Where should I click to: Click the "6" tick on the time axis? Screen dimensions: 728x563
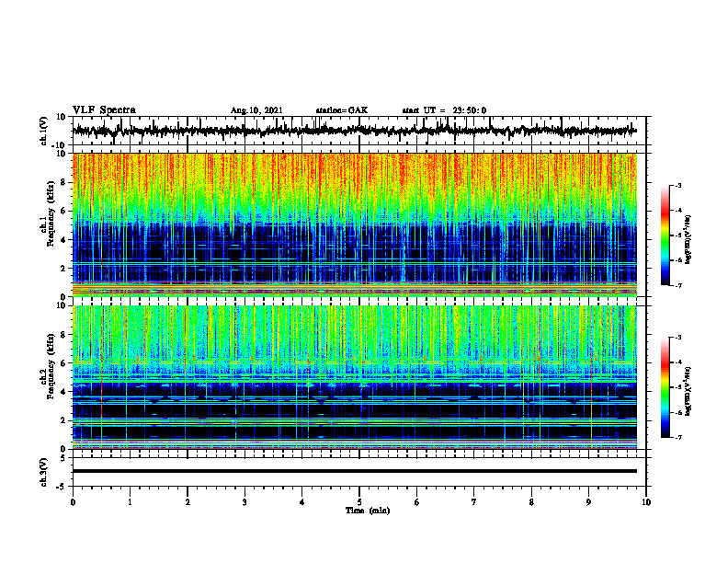(x=416, y=502)
